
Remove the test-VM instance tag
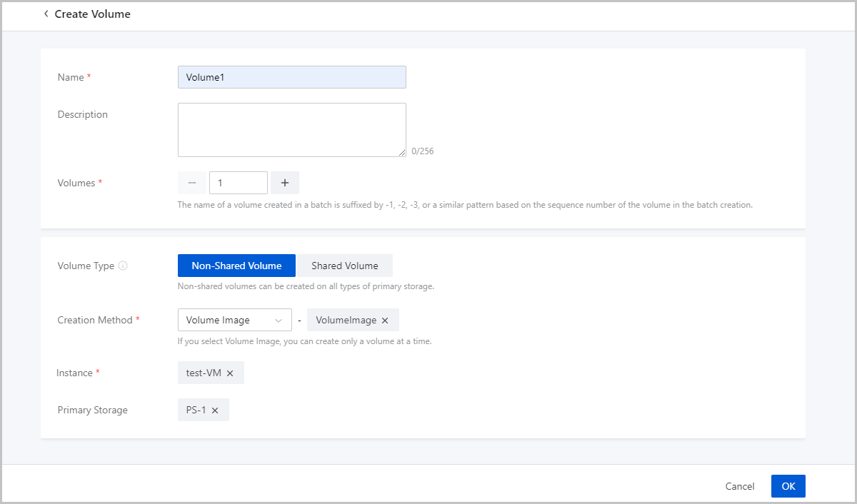point(230,373)
